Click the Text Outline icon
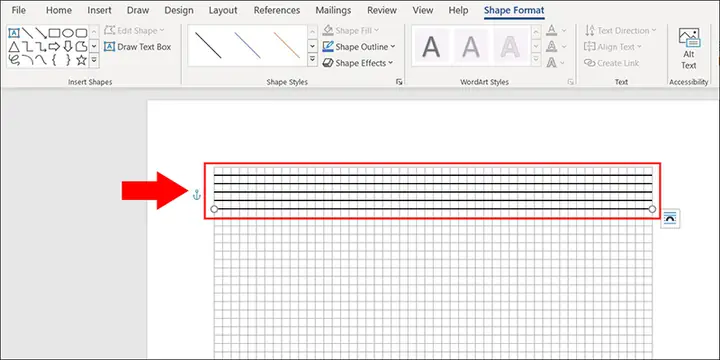This screenshot has height=360, width=720. pos(552,47)
